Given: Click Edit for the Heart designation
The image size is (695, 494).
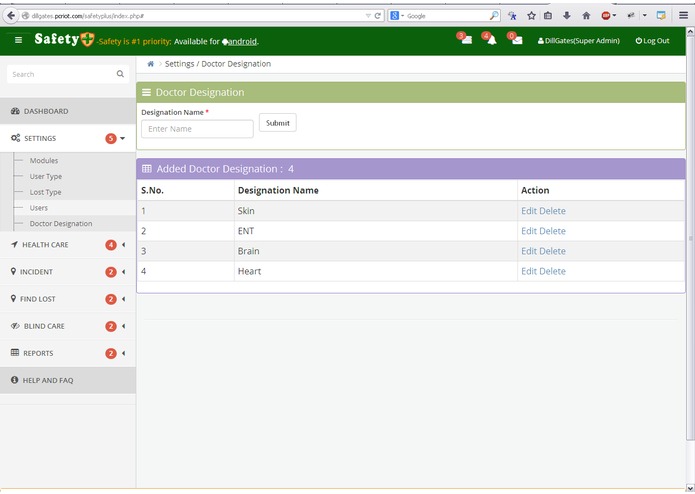Looking at the screenshot, I should point(529,271).
